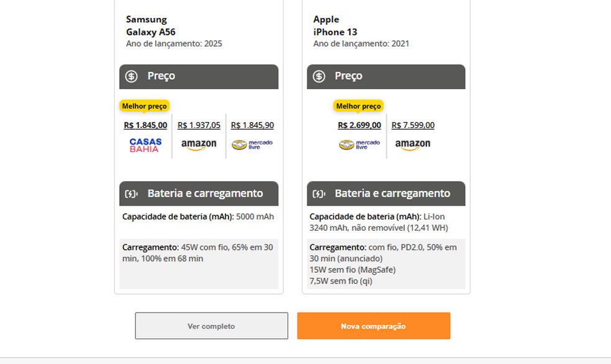Click the dollar sign icon on iPhone's Preço header

(319, 76)
